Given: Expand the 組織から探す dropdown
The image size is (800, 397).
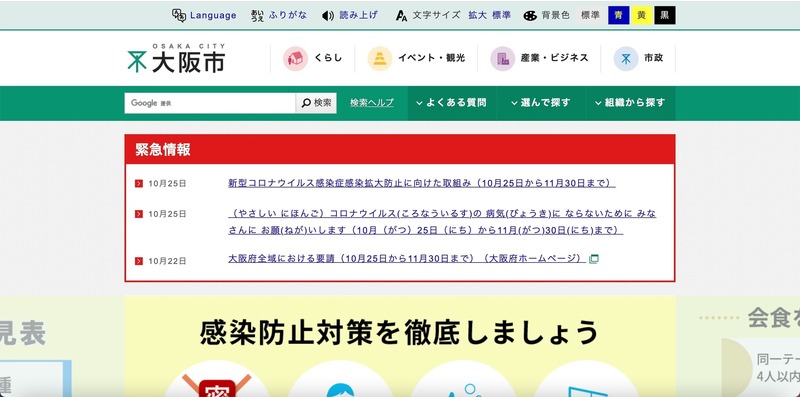Looking at the screenshot, I should click(631, 103).
